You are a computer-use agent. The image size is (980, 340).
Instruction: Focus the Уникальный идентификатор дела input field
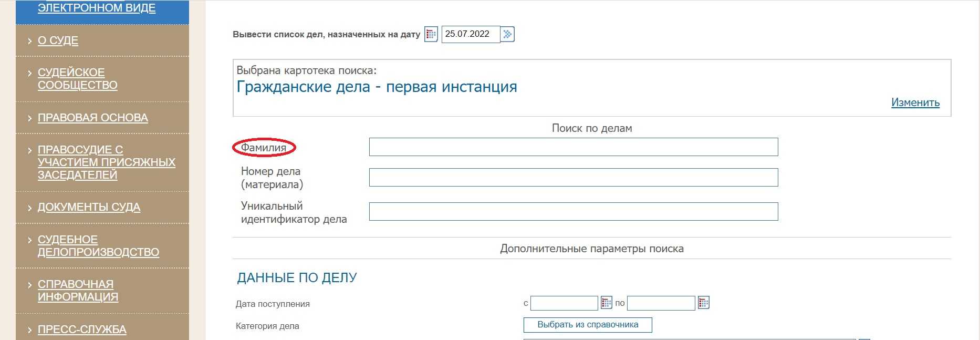click(574, 212)
